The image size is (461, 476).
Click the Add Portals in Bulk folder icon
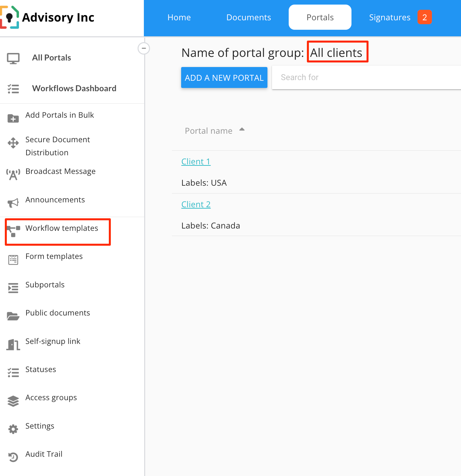tap(13, 118)
